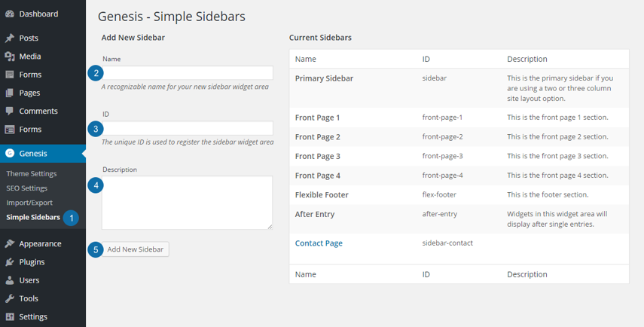Go to Import/Export submenu item
644x327 pixels.
click(x=29, y=203)
